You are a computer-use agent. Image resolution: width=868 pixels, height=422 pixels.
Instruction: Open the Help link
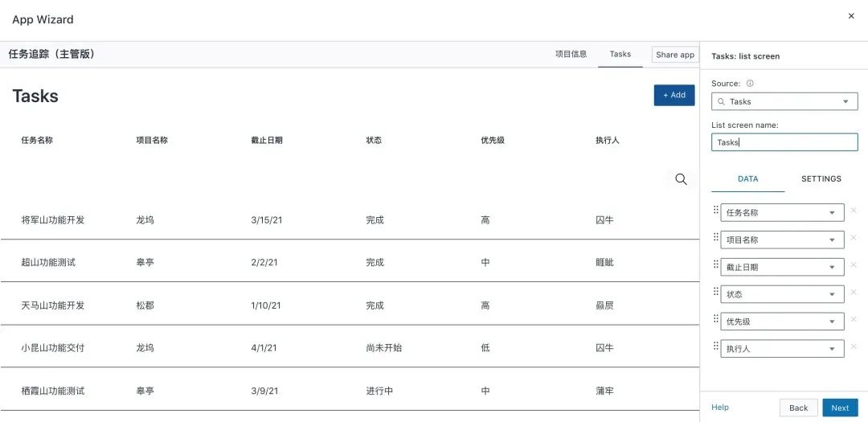(x=719, y=407)
